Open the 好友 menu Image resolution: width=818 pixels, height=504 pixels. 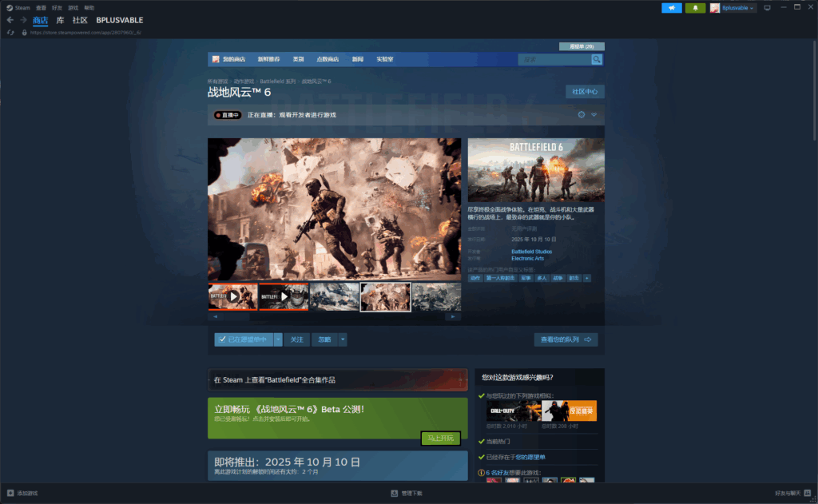tap(57, 8)
